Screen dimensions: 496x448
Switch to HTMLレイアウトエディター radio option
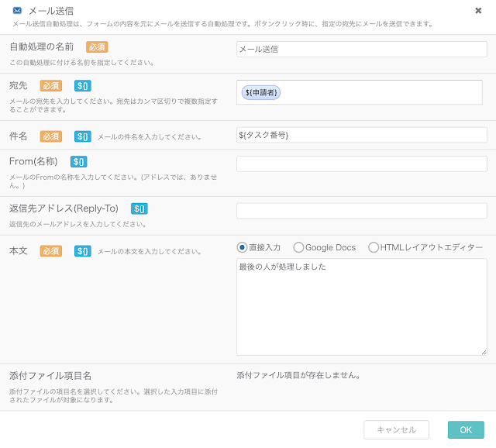(374, 247)
